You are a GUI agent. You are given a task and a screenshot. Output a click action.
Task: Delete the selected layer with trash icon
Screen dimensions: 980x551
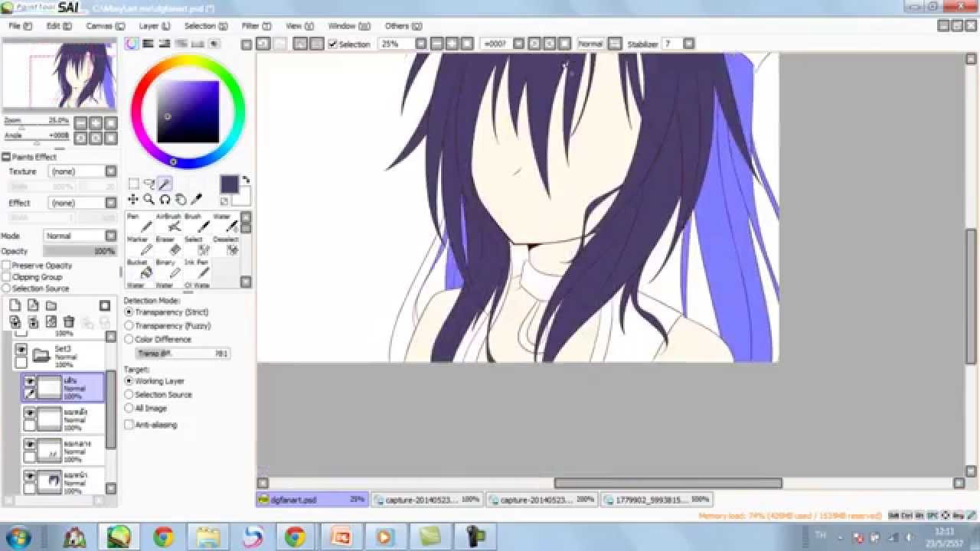pyautogui.click(x=69, y=322)
